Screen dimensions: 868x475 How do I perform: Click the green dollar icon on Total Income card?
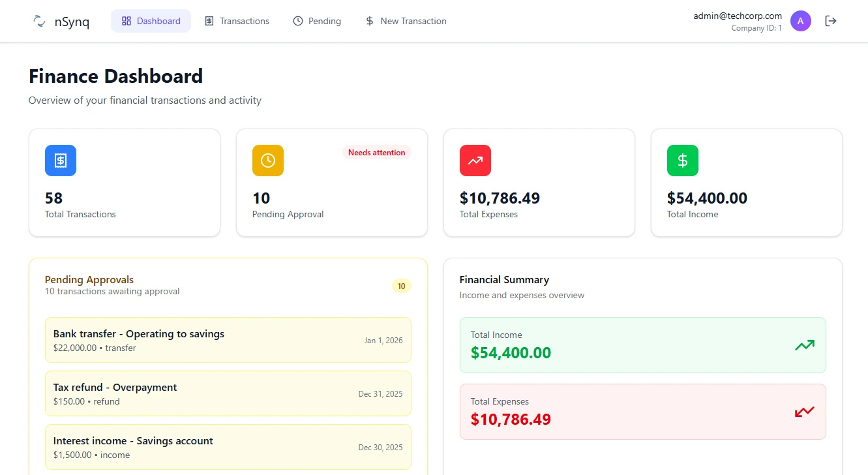pos(682,161)
